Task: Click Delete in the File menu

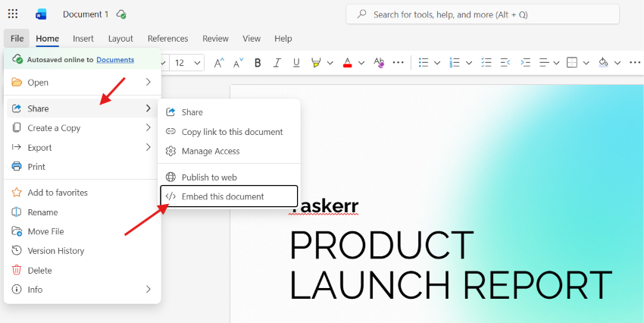Action: [82, 271]
